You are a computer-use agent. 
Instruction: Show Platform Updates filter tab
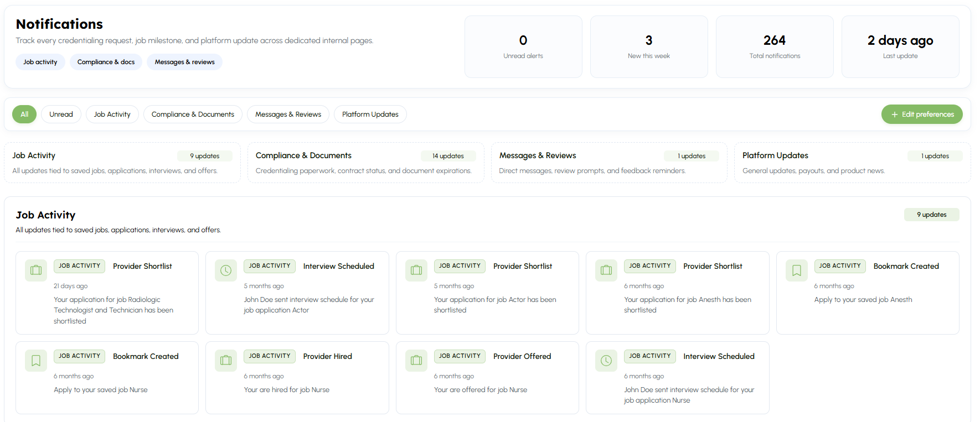[x=370, y=114]
